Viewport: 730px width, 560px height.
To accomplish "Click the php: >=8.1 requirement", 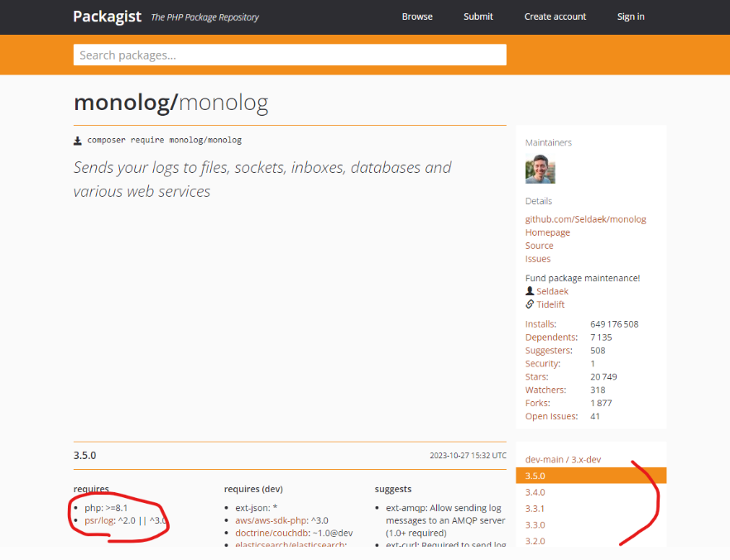I will click(106, 508).
